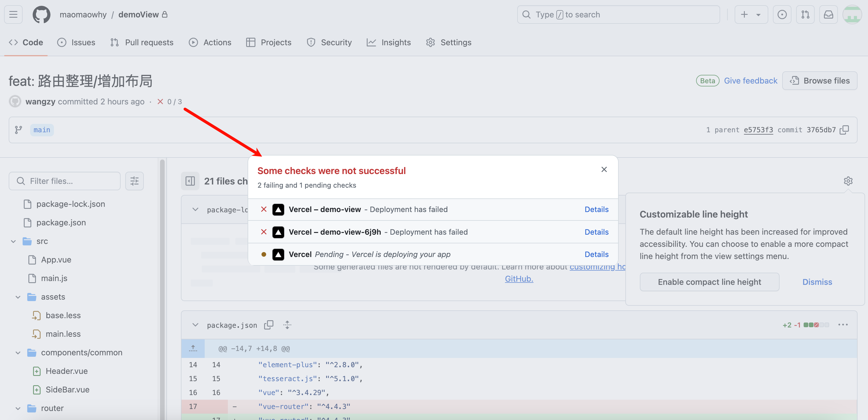Collapse the router folder
This screenshot has height=420, width=868.
click(18, 408)
